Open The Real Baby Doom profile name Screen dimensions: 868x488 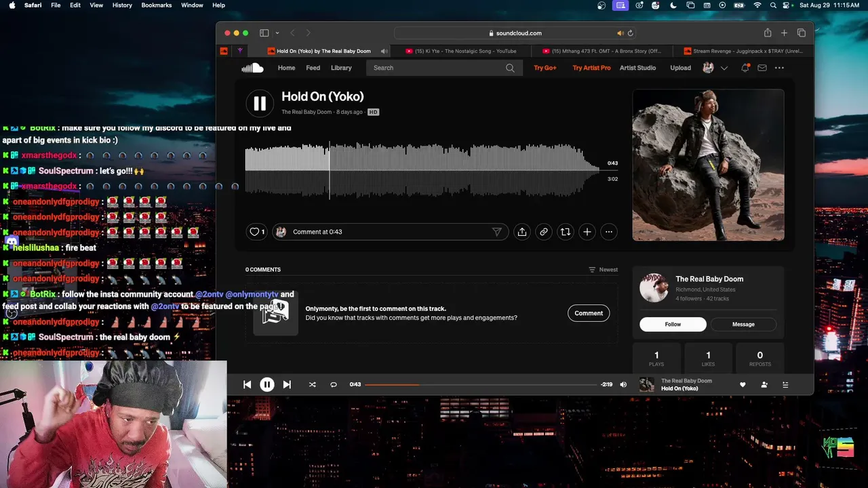(709, 279)
